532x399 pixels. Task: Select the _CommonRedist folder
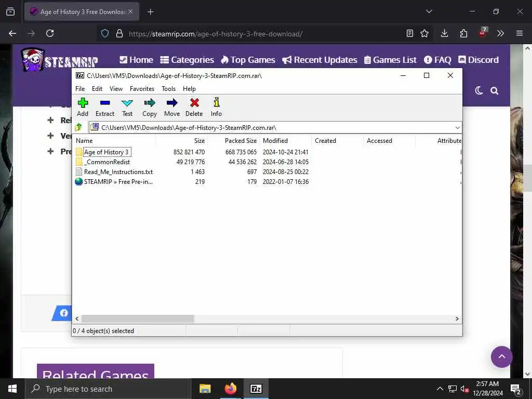pyautogui.click(x=107, y=162)
